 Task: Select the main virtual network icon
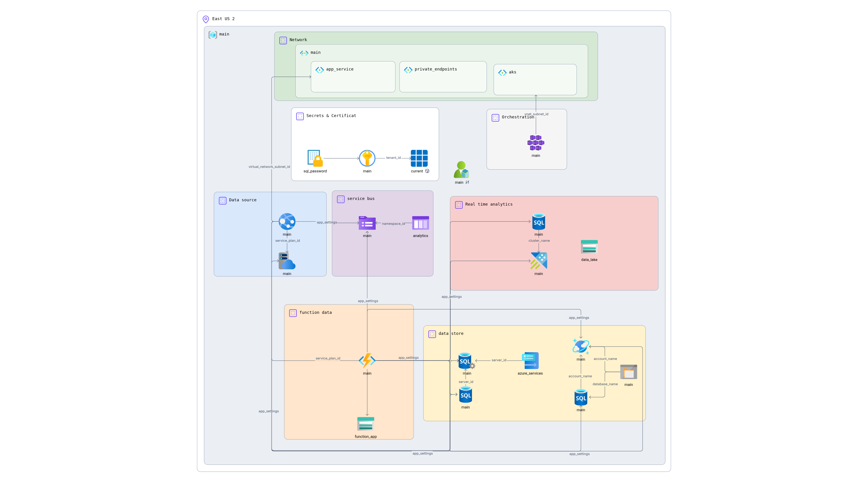pyautogui.click(x=304, y=53)
